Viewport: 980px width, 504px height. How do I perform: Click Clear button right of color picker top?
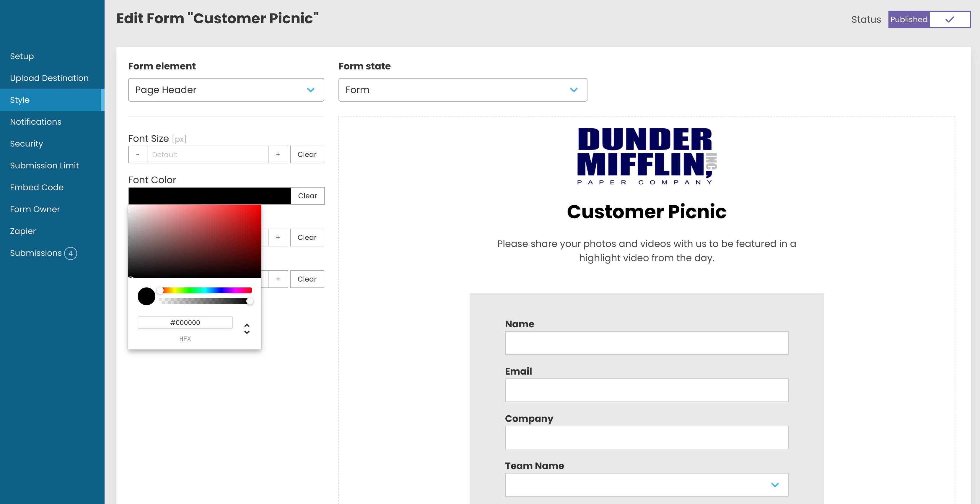pos(307,238)
